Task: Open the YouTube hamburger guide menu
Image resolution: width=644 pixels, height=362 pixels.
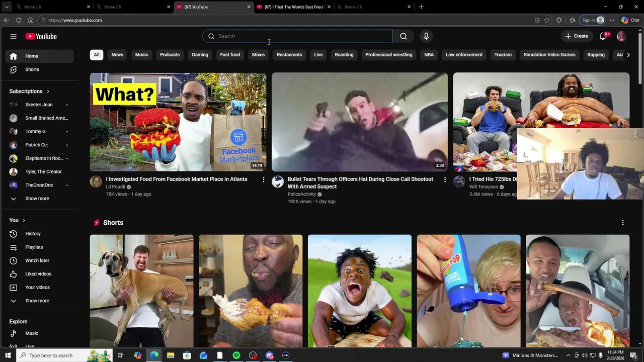Action: (14, 36)
